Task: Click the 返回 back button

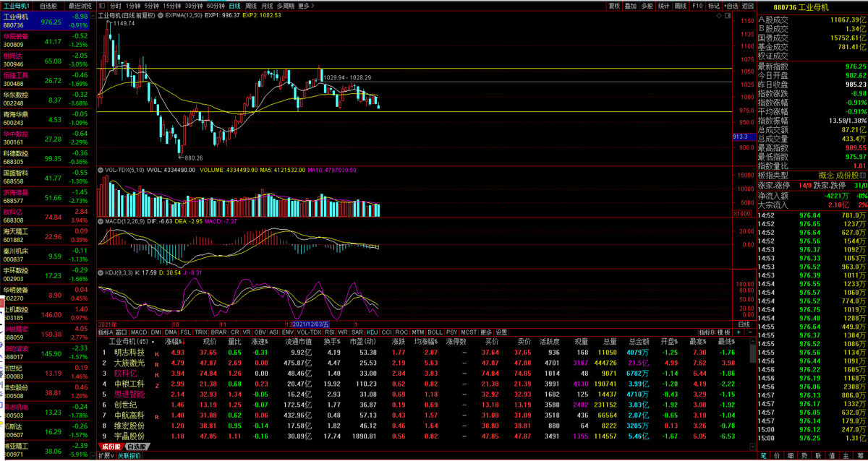Action: 747,5
